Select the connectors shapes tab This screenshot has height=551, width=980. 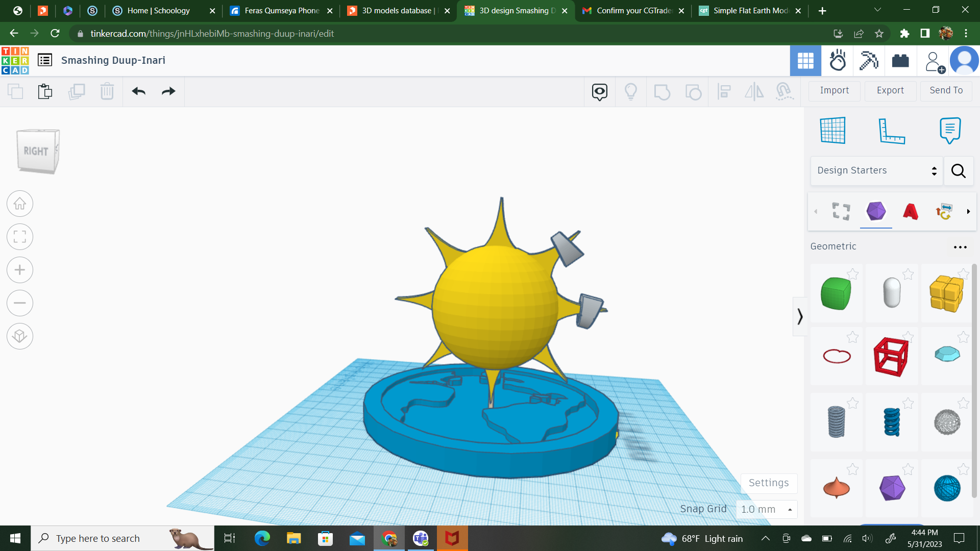pyautogui.click(x=944, y=211)
